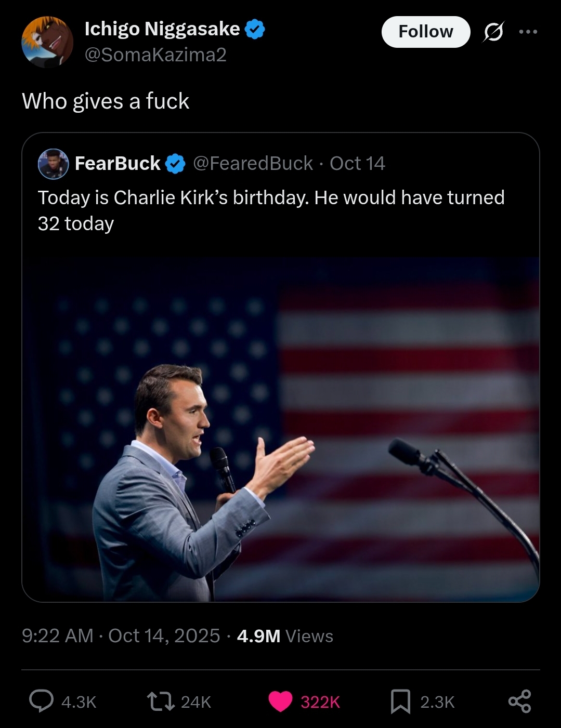Open the @SomaKazima2 handle link
Screen dimensions: 561x728
155,55
